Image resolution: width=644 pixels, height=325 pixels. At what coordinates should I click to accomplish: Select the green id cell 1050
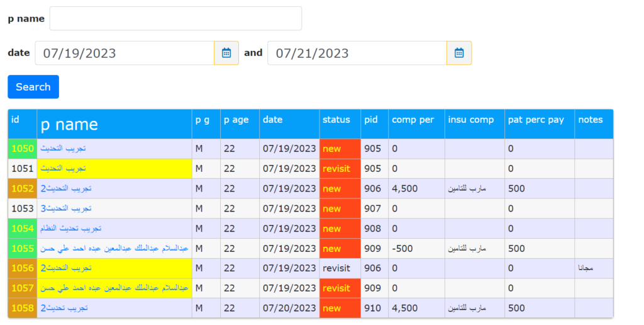[23, 149]
